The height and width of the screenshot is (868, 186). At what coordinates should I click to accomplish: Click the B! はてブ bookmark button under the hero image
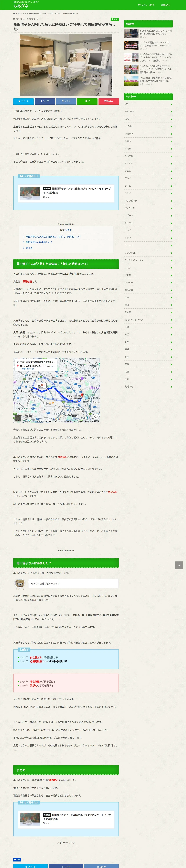(66, 101)
